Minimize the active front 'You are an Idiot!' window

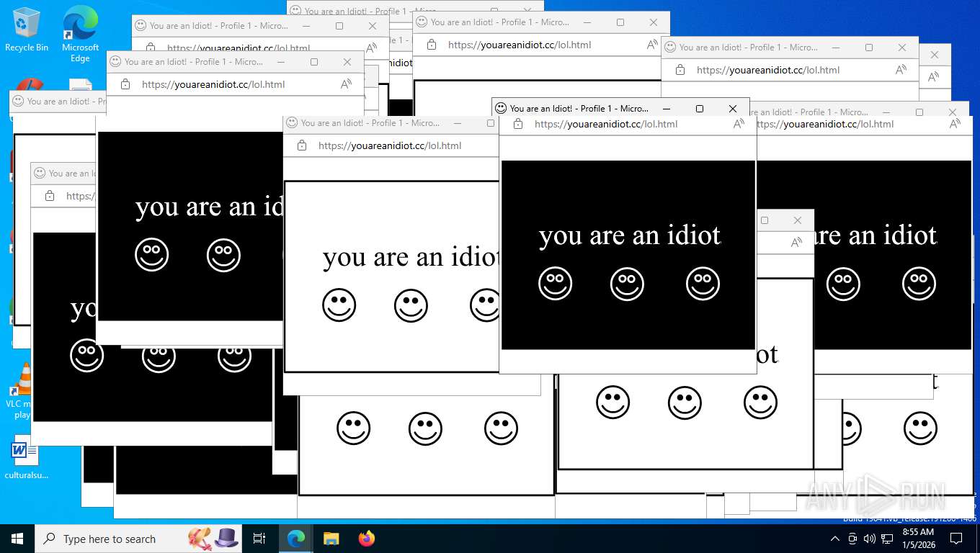point(667,109)
